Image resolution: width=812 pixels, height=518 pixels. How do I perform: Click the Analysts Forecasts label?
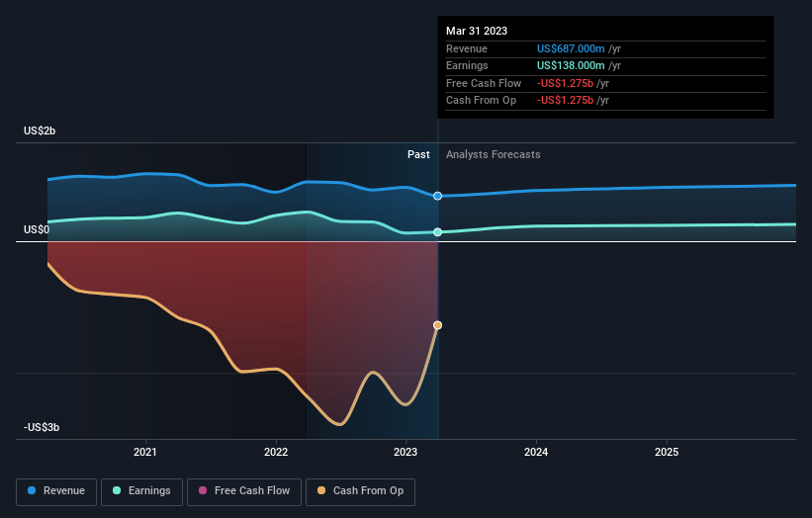tap(493, 154)
